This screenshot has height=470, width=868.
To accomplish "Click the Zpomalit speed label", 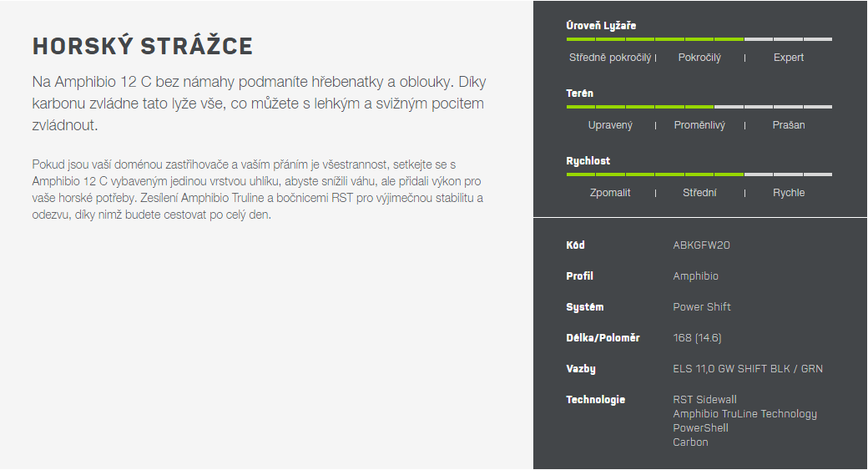I will click(x=610, y=193).
